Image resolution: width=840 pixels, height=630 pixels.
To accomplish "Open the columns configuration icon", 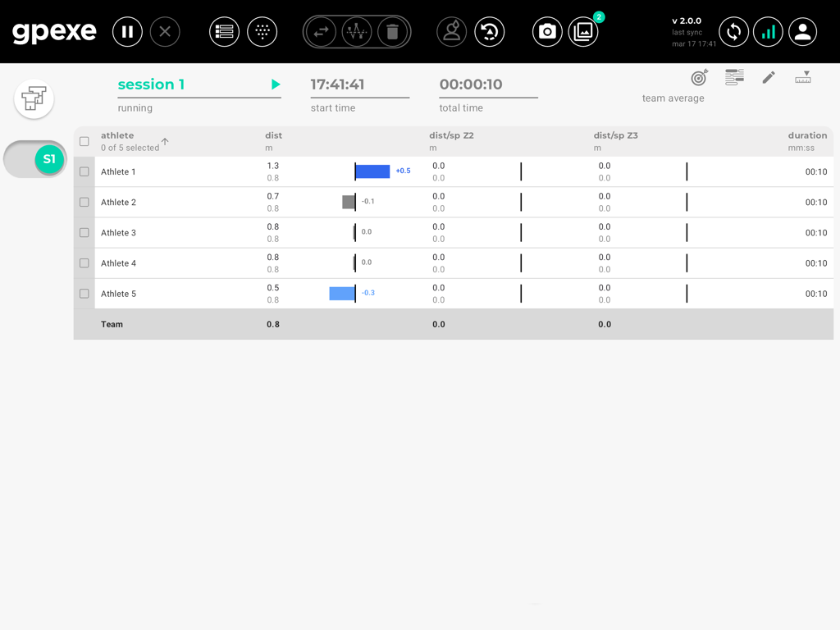I will [733, 76].
